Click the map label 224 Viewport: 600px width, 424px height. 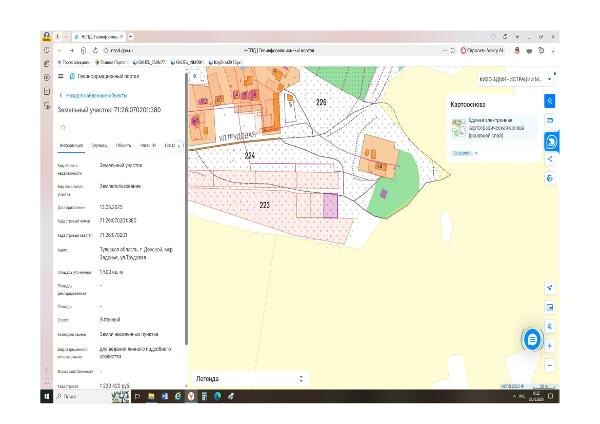pyautogui.click(x=249, y=155)
